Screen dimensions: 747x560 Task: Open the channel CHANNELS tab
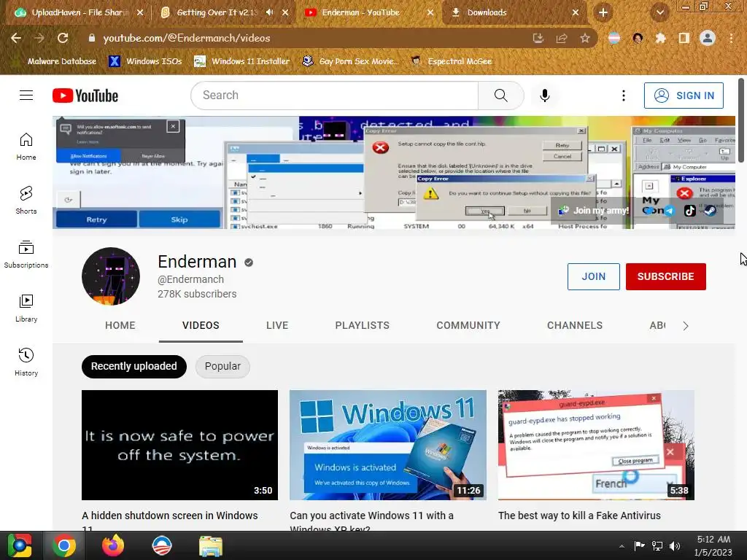575,325
